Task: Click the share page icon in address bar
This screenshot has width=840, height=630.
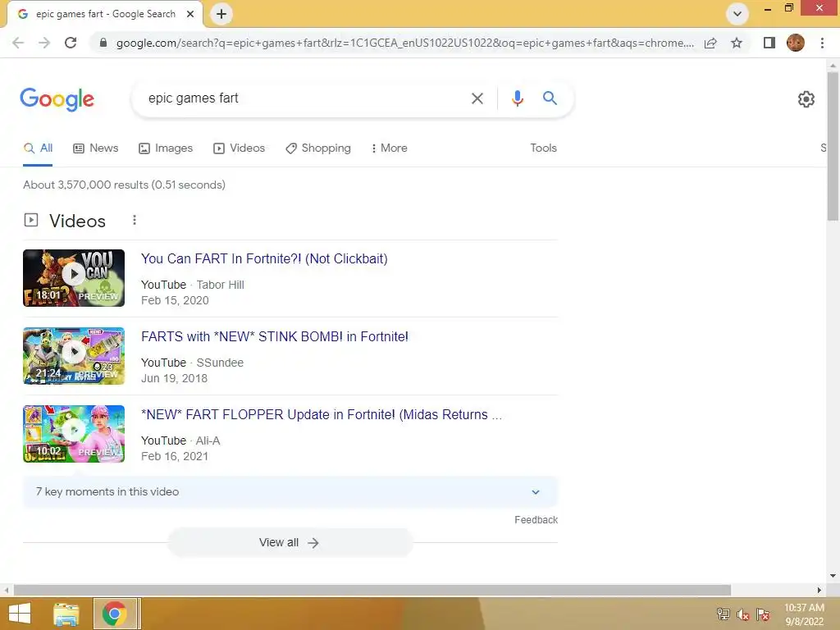Action: (x=710, y=43)
